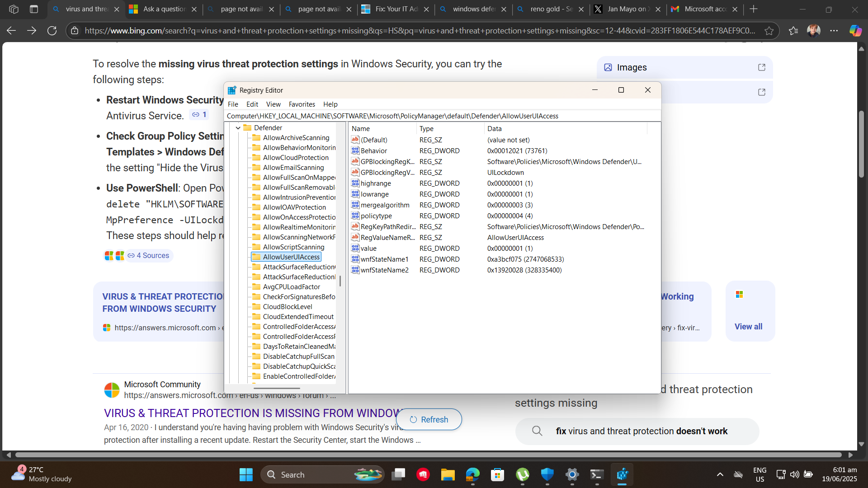Select the CloudBlockLevel key
868x488 pixels.
click(288, 307)
